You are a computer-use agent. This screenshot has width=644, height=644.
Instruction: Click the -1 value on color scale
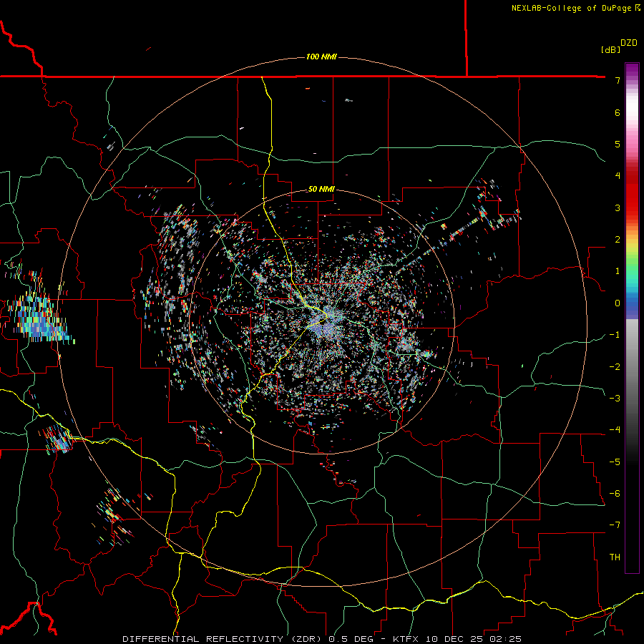[615, 335]
